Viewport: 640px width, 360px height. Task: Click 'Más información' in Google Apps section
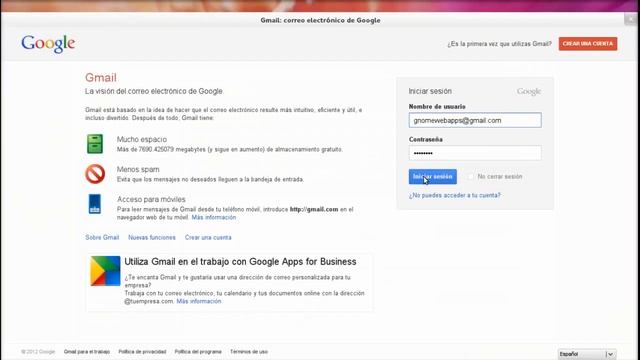(x=199, y=301)
